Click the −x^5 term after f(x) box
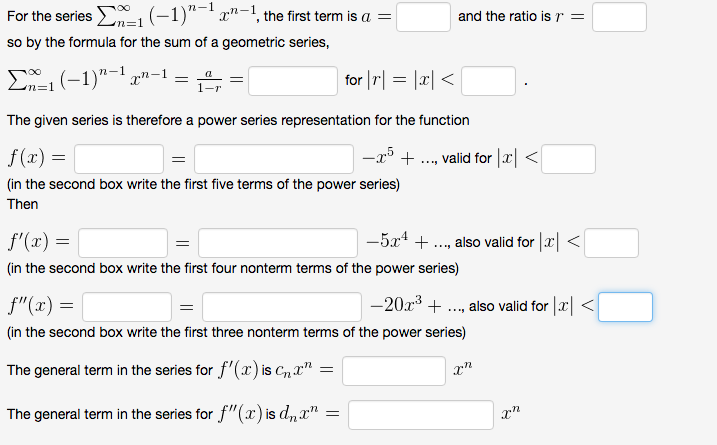 point(378,157)
